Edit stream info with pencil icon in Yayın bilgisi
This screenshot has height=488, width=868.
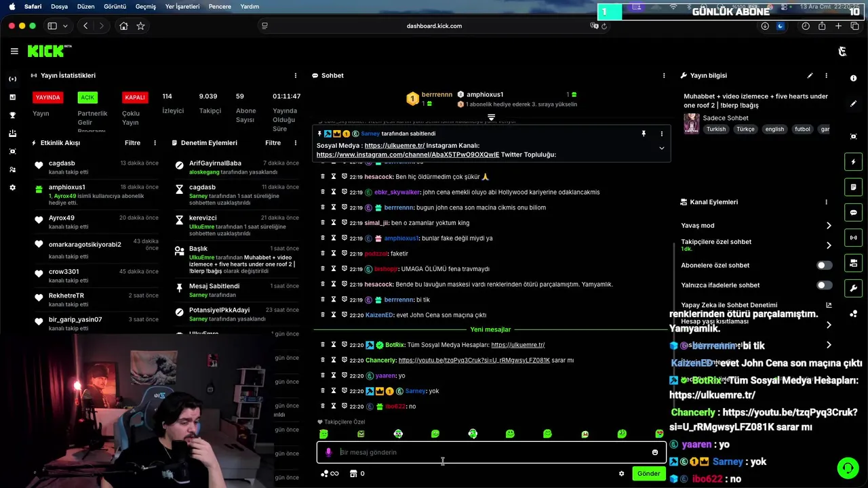(810, 75)
